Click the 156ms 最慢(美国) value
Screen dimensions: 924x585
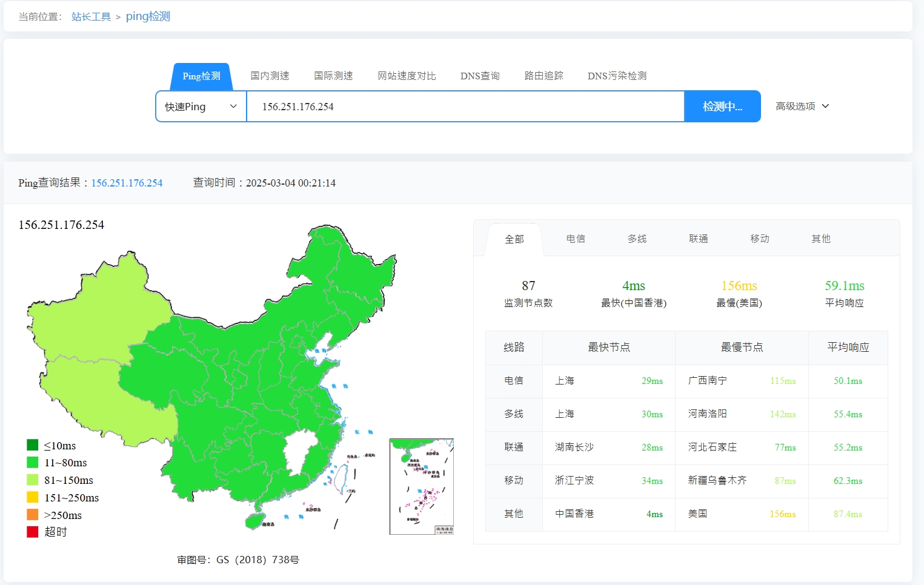coord(739,286)
